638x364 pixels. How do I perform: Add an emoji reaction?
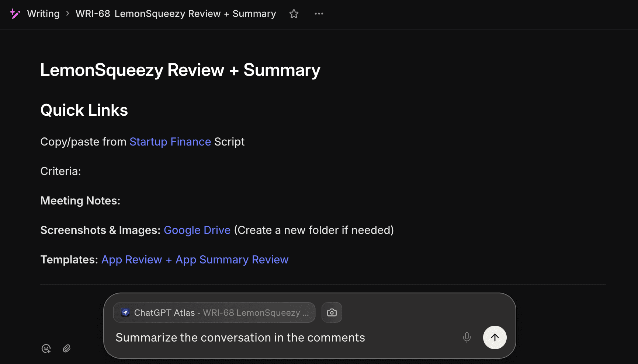[x=46, y=349]
